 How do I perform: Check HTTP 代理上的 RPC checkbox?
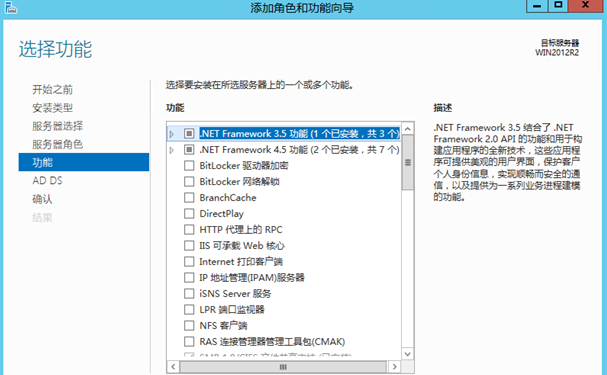(189, 229)
